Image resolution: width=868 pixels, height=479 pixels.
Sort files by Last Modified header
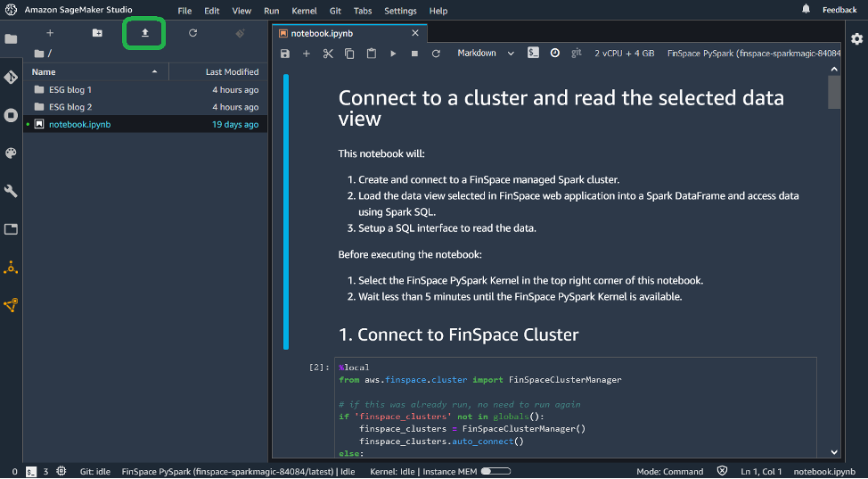click(218, 72)
